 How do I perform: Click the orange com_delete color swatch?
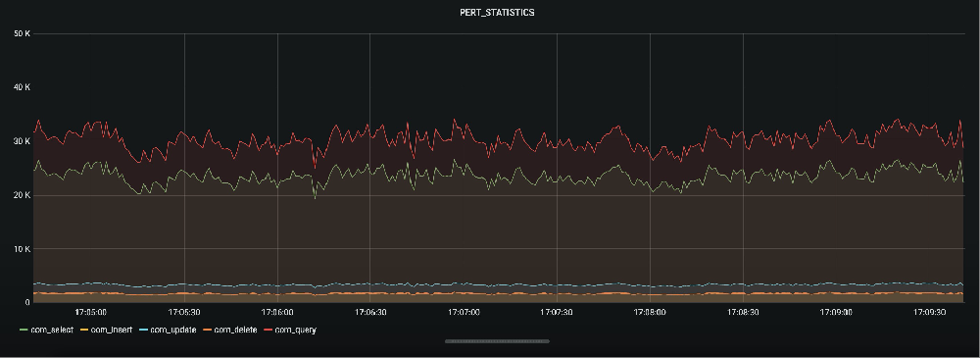tap(208, 330)
